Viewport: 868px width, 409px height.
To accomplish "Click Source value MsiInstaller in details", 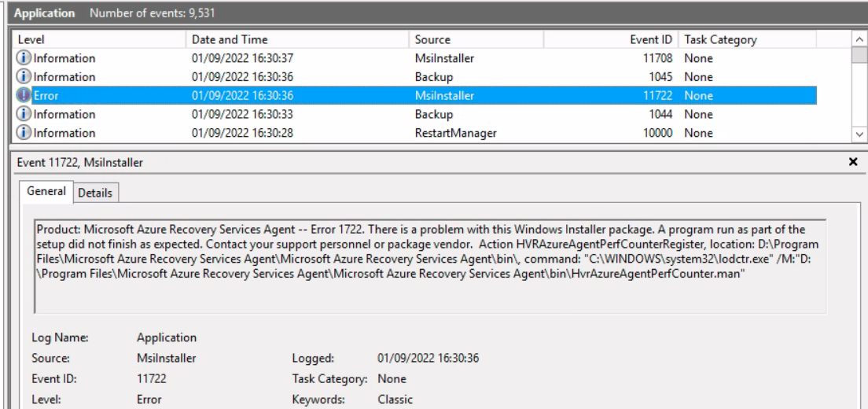I will coord(167,358).
